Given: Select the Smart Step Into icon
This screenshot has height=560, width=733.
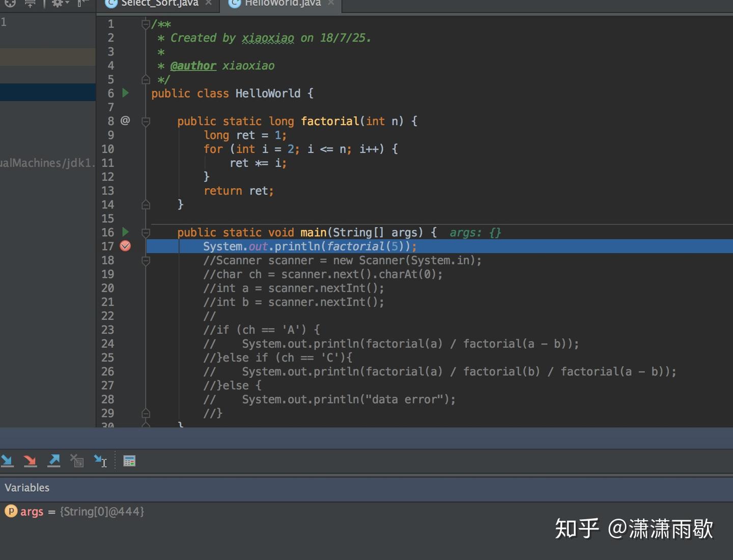Looking at the screenshot, I should [100, 461].
